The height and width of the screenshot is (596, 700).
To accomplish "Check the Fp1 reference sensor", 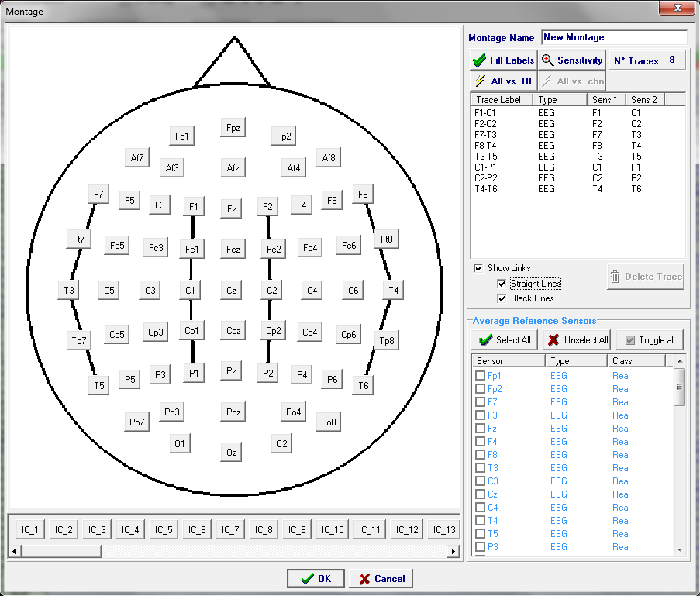I will [480, 375].
